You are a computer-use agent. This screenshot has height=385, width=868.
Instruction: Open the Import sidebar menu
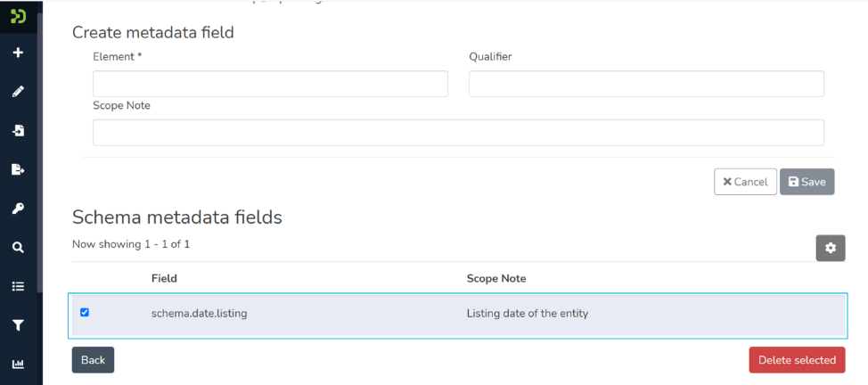pos(18,131)
